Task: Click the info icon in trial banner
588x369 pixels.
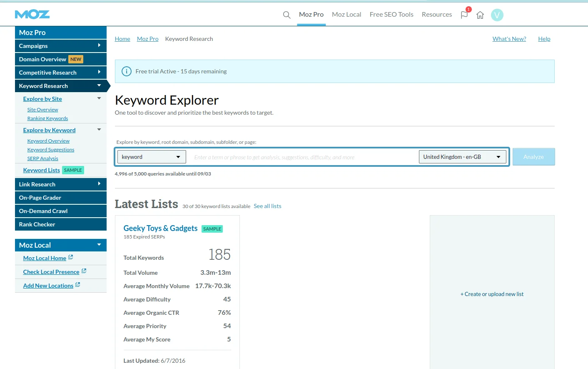Action: 127,71
